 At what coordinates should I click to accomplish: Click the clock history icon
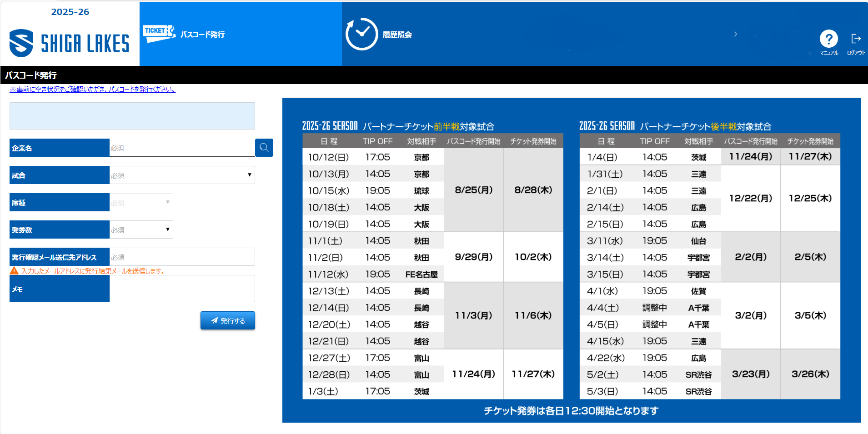point(361,34)
